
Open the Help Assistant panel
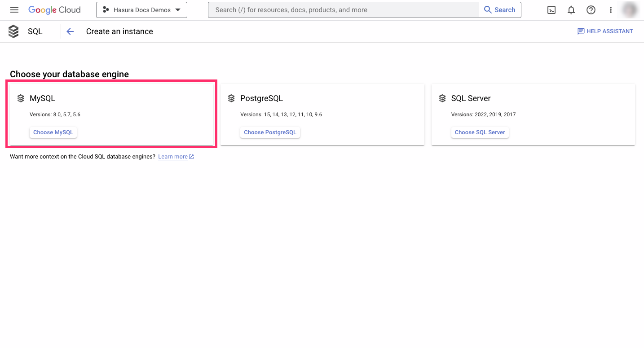[x=605, y=31]
